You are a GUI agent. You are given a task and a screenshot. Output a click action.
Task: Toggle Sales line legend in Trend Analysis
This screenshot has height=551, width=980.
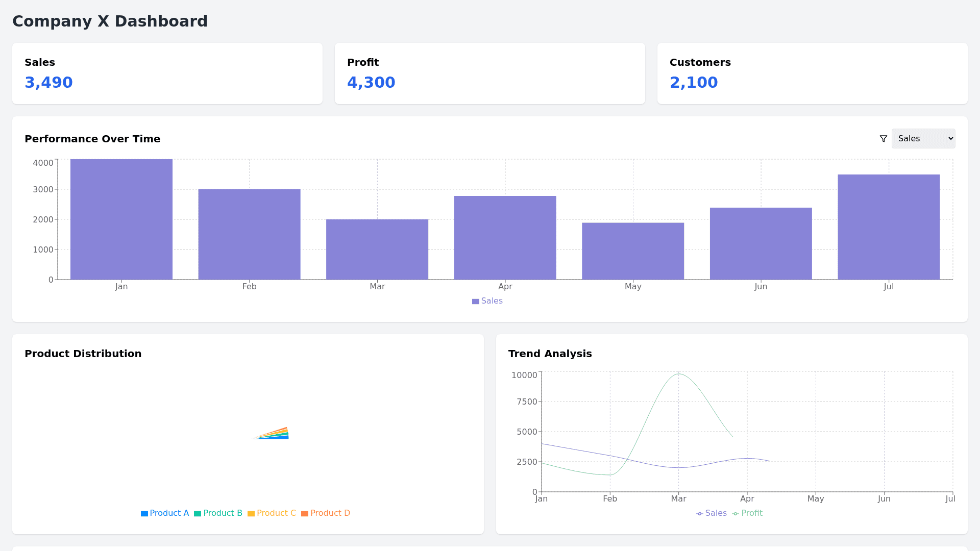(712, 513)
